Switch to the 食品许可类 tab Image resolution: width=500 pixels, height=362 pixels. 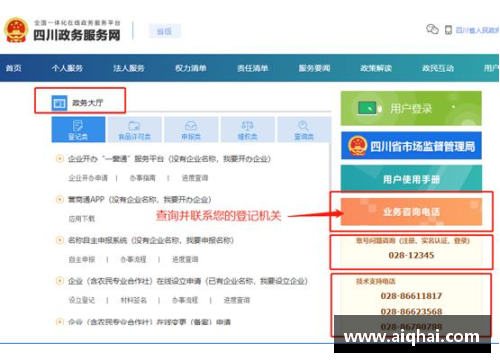(135, 130)
